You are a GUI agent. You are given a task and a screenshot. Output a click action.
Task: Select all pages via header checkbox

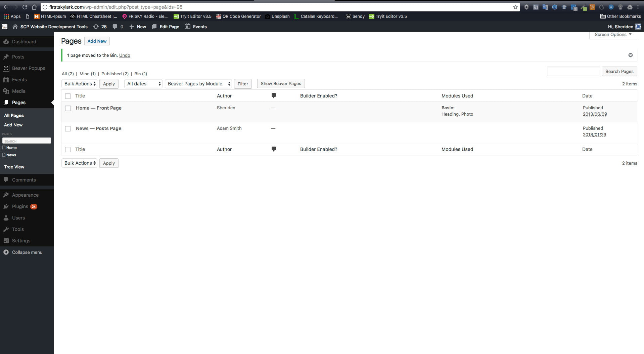click(x=68, y=96)
